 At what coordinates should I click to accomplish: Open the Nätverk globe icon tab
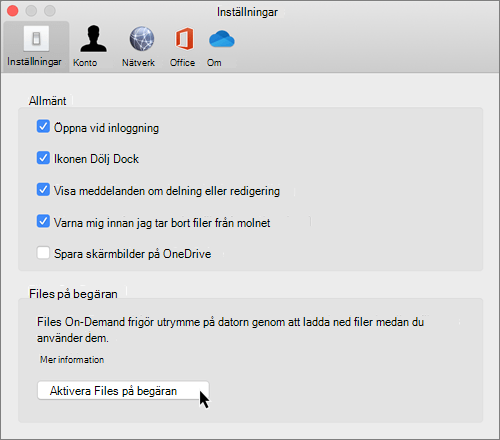point(139,46)
